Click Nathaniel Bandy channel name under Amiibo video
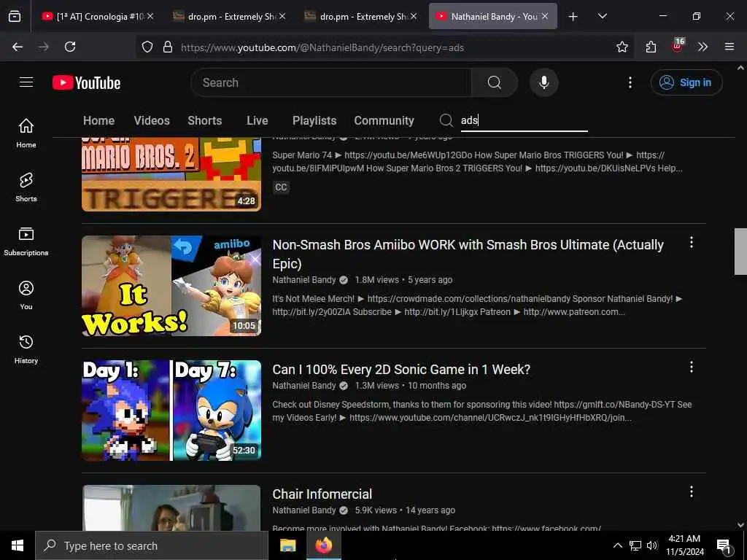 304,280
